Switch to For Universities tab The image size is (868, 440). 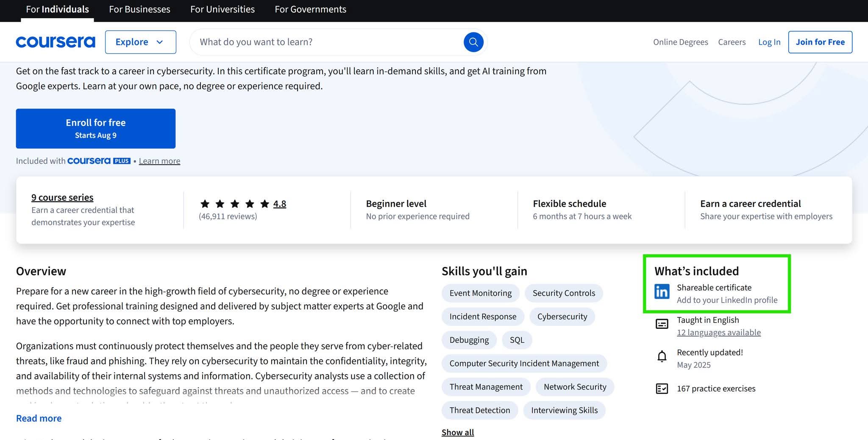pos(223,9)
